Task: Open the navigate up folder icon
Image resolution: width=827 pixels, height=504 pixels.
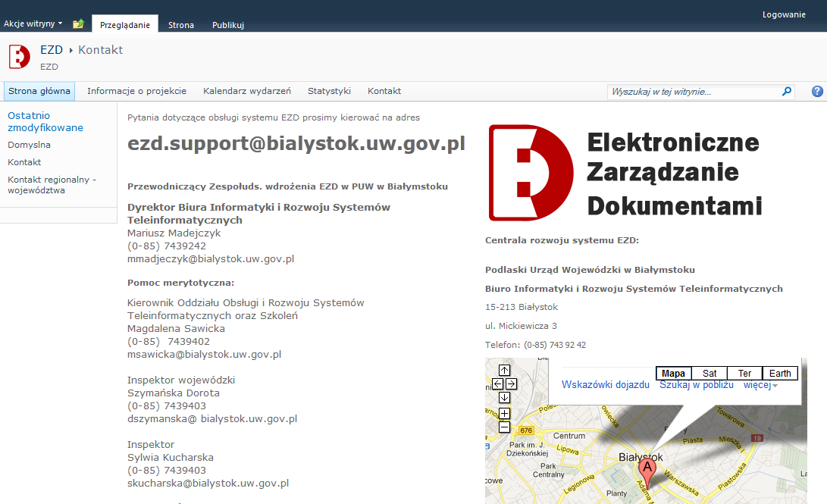Action: point(78,23)
